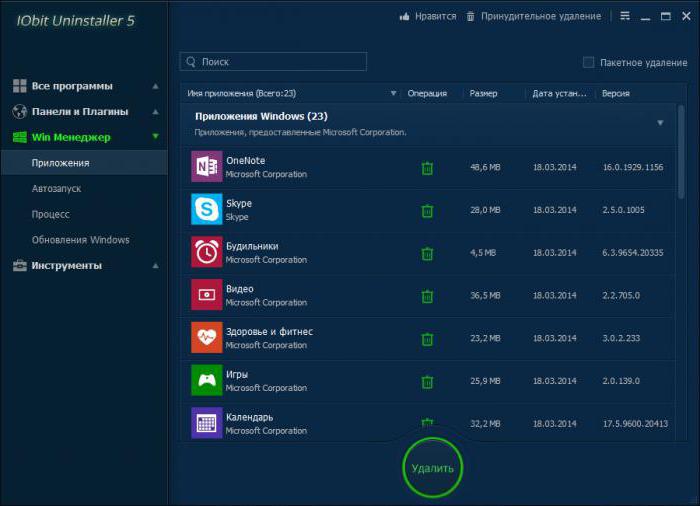Open the Автозапуск sidebar item
Screen dimensions: 700x506
pyautogui.click(x=56, y=188)
